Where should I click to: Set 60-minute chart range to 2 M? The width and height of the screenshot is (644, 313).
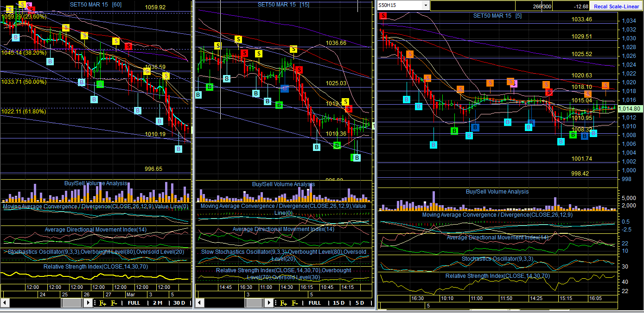157,303
